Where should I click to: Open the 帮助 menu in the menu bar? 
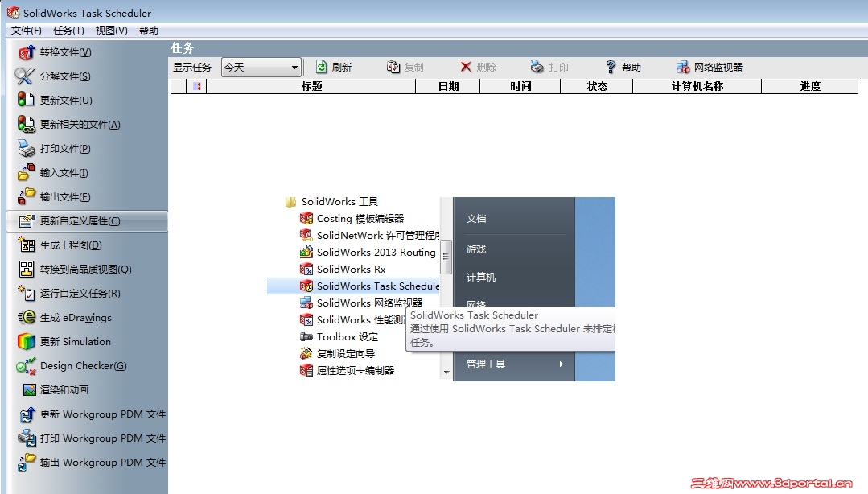click(148, 31)
